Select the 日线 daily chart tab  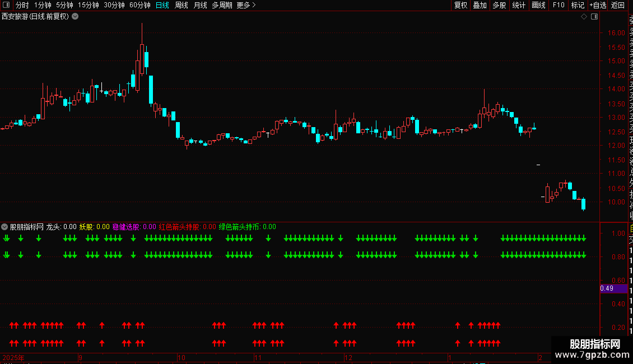[162, 5]
